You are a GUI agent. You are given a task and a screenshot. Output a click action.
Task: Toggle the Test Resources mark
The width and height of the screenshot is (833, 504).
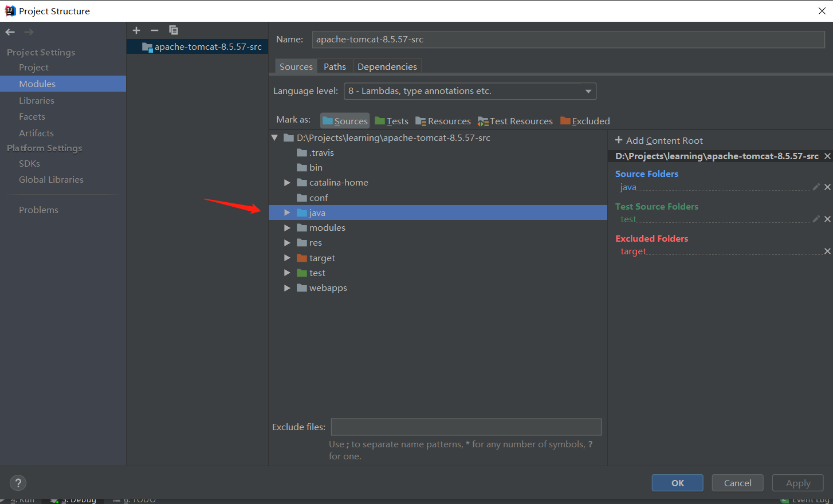515,121
